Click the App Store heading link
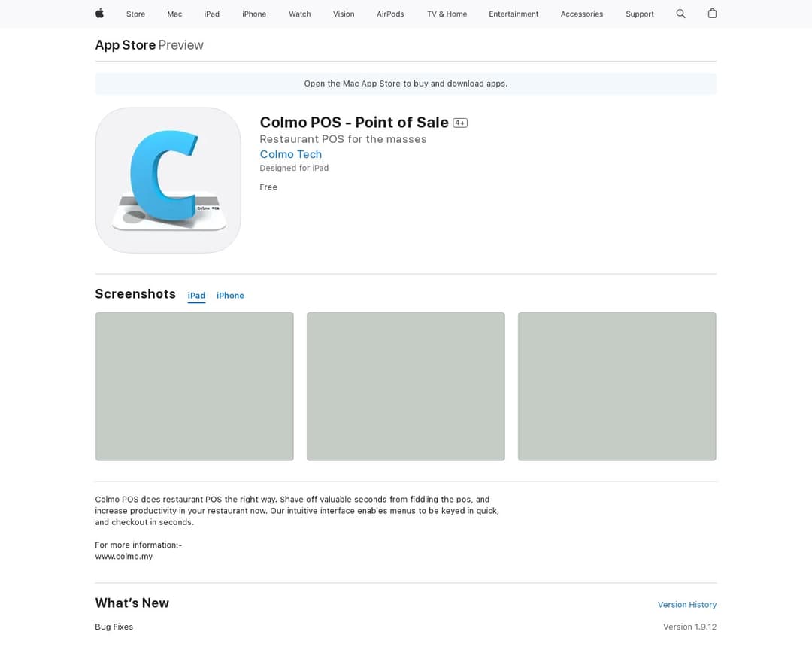This screenshot has width=812, height=650. [x=126, y=45]
